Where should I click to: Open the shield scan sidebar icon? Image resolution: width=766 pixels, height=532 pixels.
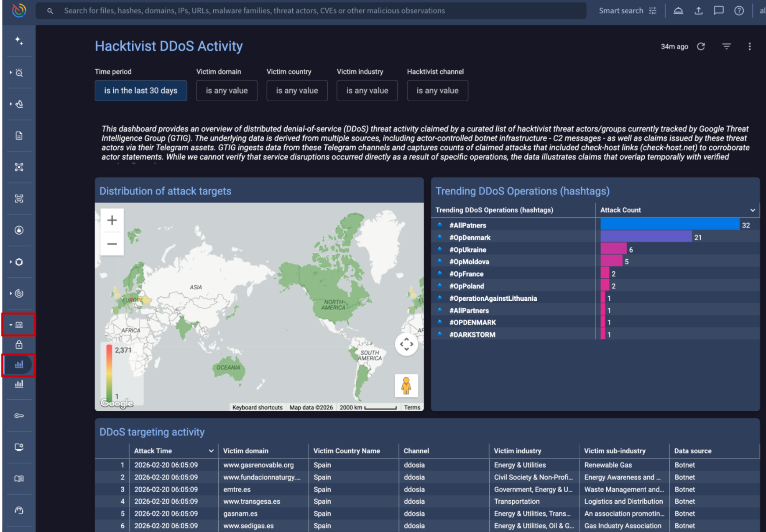click(x=19, y=199)
